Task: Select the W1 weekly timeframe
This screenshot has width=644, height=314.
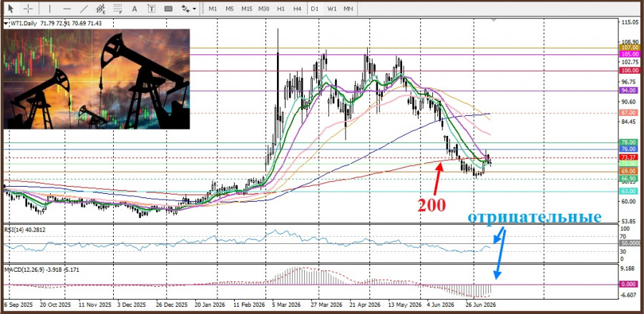Action: pos(332,8)
